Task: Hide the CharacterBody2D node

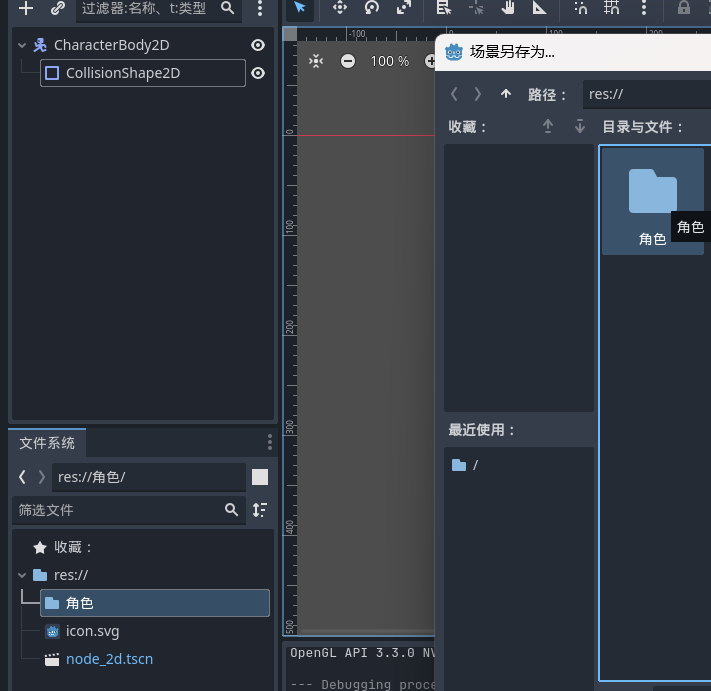Action: [x=258, y=45]
